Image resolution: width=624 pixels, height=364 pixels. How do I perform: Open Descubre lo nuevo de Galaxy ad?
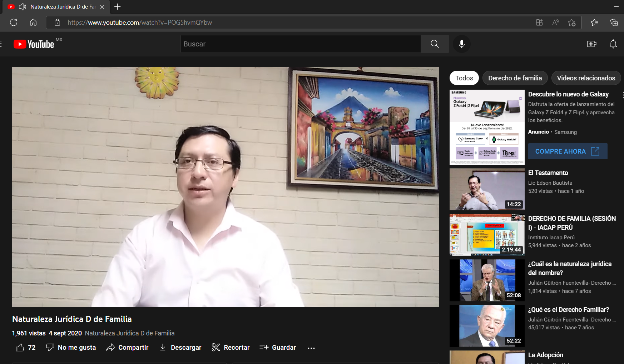(568, 94)
